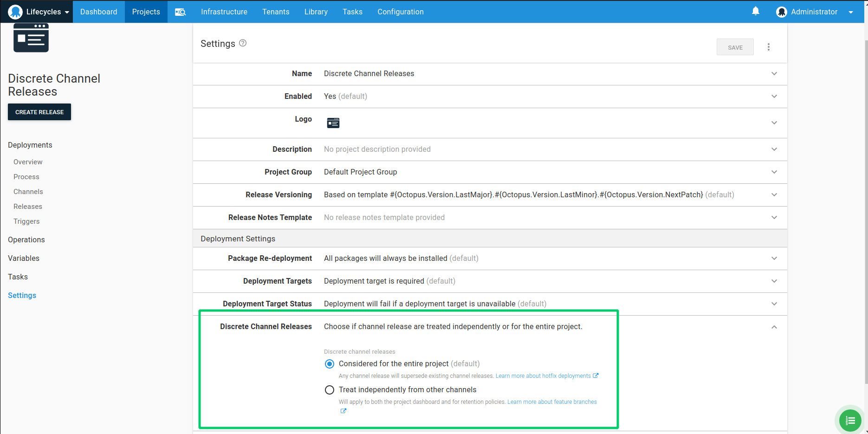Open the notifications bell

pos(755,11)
